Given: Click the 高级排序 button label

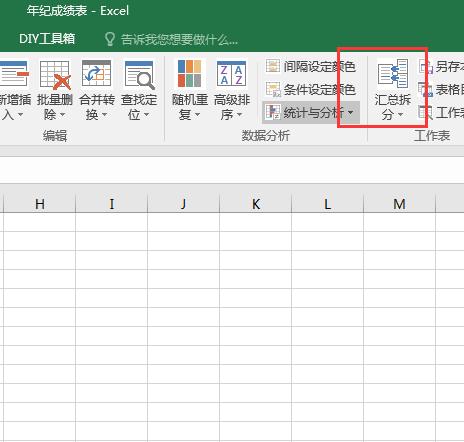Looking at the screenshot, I should (x=232, y=107).
